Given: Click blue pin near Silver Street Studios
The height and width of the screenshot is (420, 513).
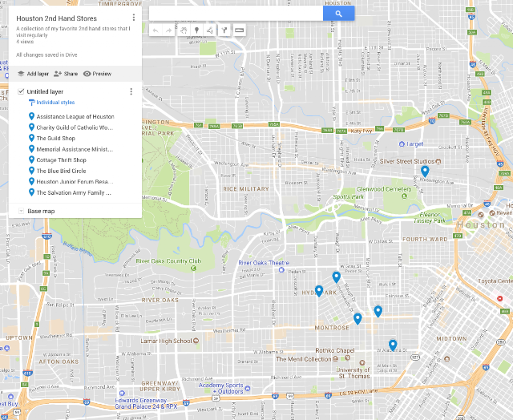Looking at the screenshot, I should (425, 171).
